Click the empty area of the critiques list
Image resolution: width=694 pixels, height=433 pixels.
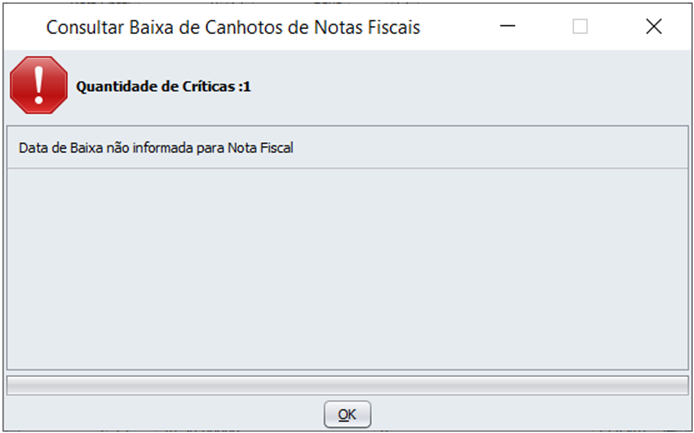(x=347, y=268)
